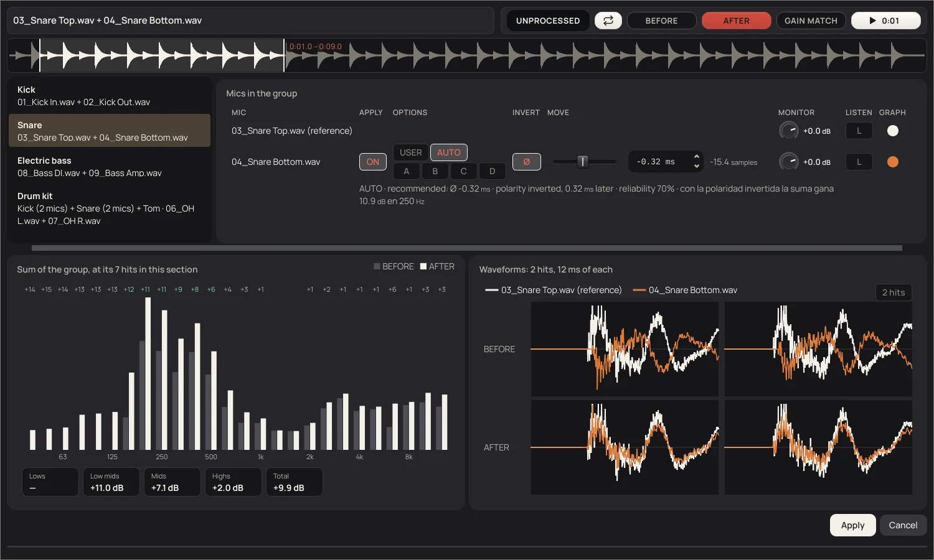
Task: Toggle the orange graph dot for Snare Bottom
Action: (893, 162)
